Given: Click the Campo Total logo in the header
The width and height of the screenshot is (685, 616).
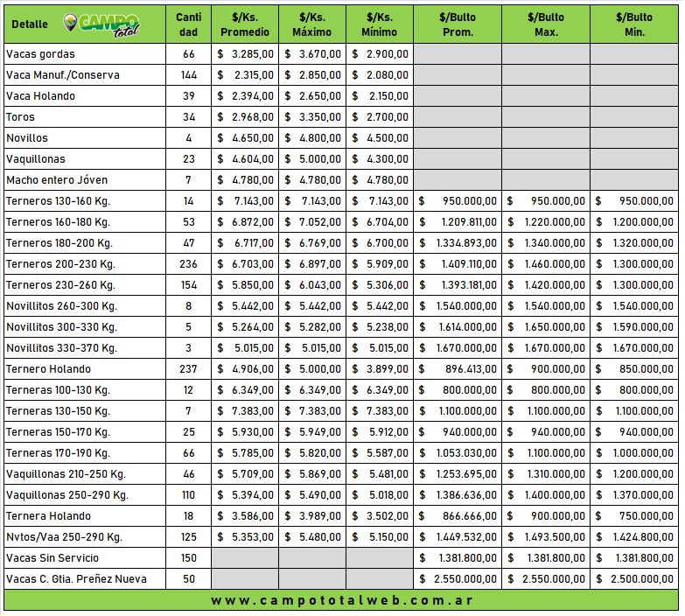Looking at the screenshot, I should click(x=103, y=24).
